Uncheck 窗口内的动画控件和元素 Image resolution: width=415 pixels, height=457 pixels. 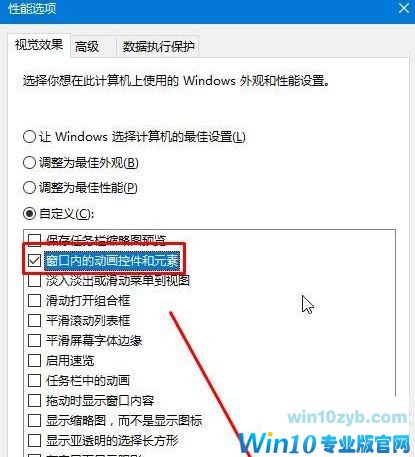point(34,260)
